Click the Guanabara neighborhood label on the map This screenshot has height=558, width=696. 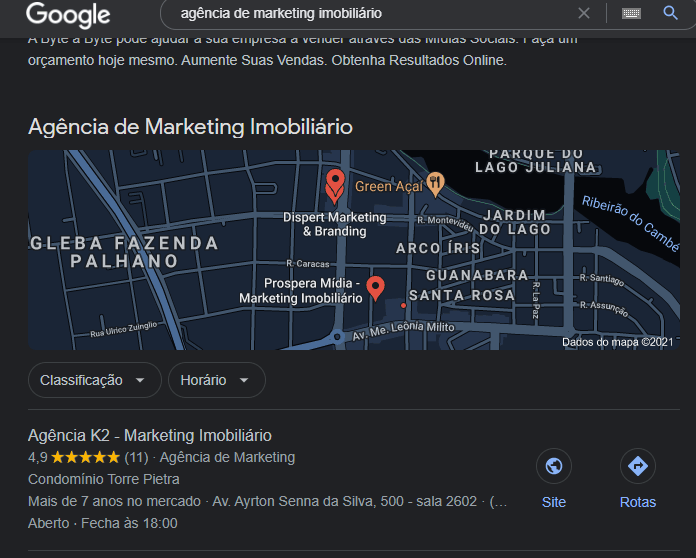477,275
